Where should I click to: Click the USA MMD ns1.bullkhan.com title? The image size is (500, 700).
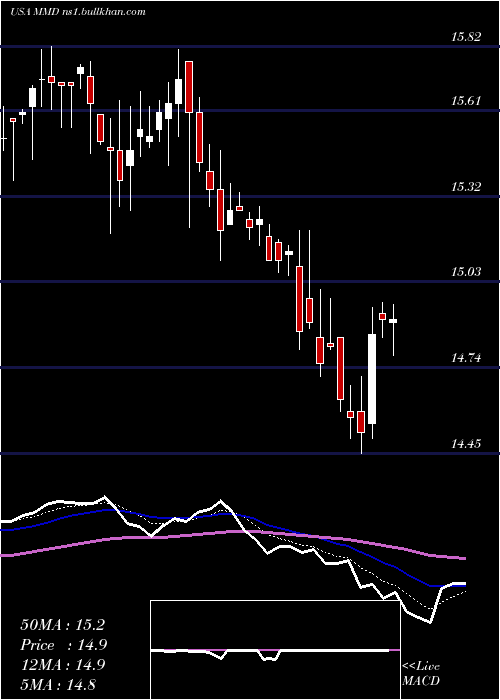[78, 12]
